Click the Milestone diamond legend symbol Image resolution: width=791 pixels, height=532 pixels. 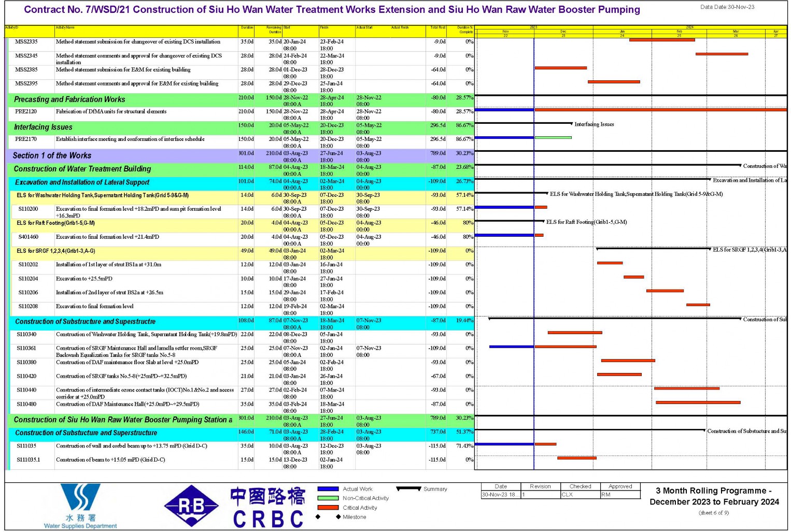click(x=328, y=517)
